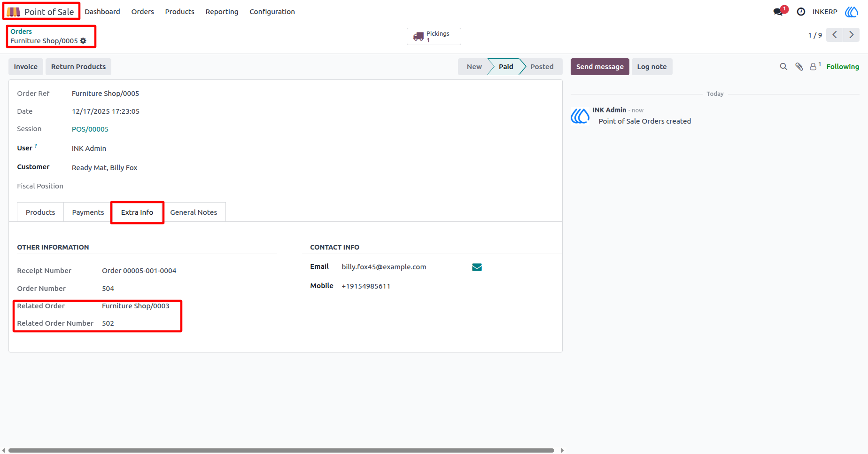Click the horizontal scrollbar at bottom
The height and width of the screenshot is (454, 868).
point(281,450)
